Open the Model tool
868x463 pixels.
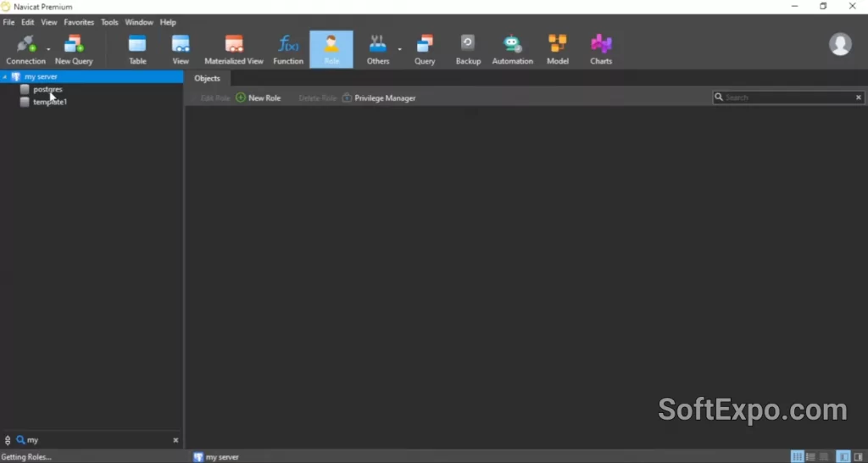click(558, 50)
